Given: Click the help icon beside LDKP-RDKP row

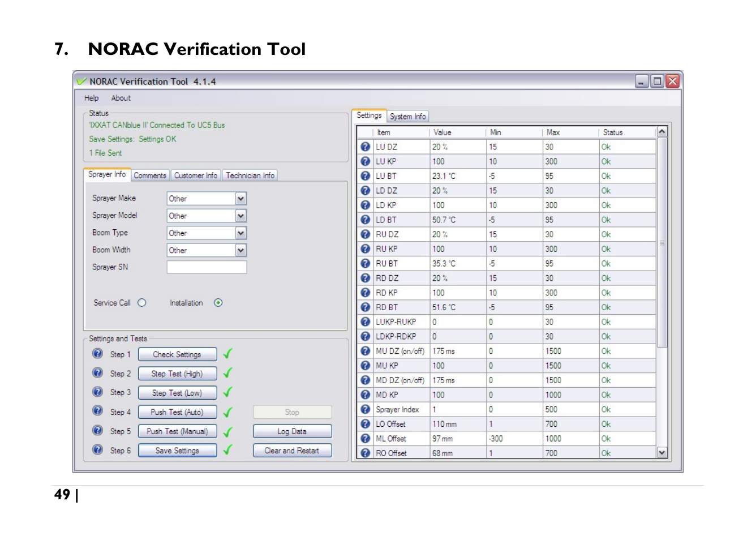Looking at the screenshot, I should click(x=366, y=337).
